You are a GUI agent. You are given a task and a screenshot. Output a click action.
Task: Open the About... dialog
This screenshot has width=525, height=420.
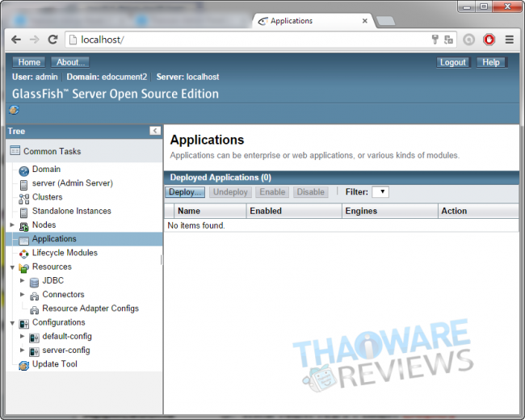coord(70,62)
